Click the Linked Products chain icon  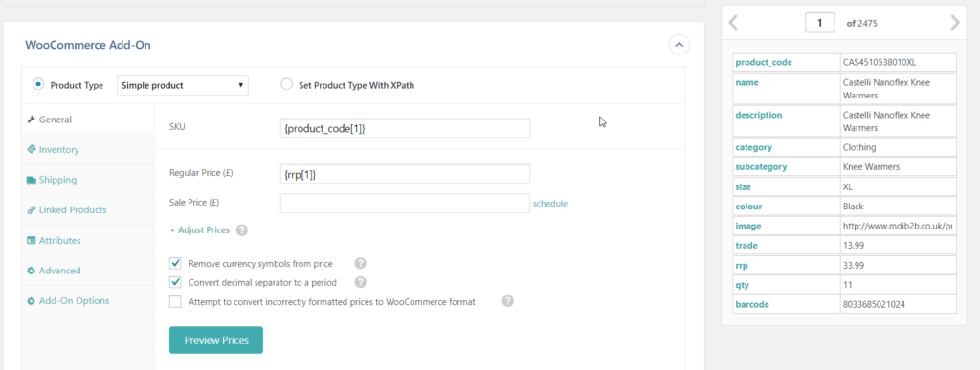(31, 210)
